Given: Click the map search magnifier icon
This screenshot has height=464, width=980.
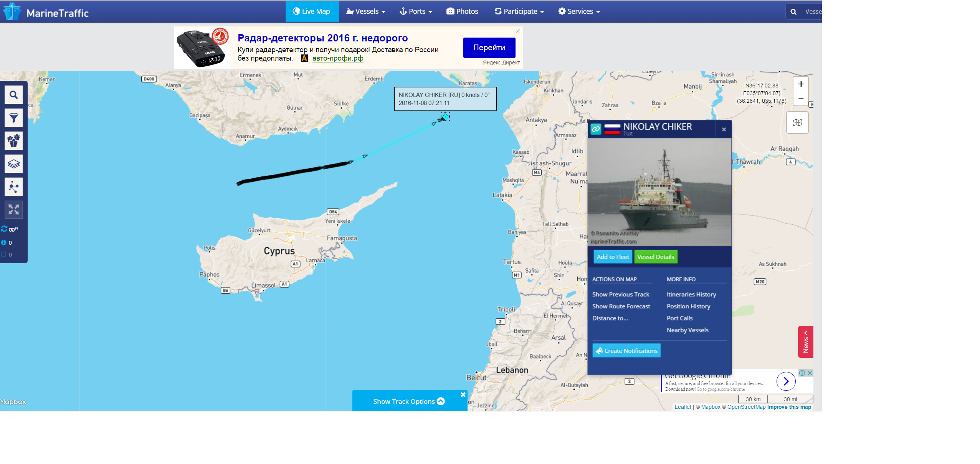Looking at the screenshot, I should point(13,95).
